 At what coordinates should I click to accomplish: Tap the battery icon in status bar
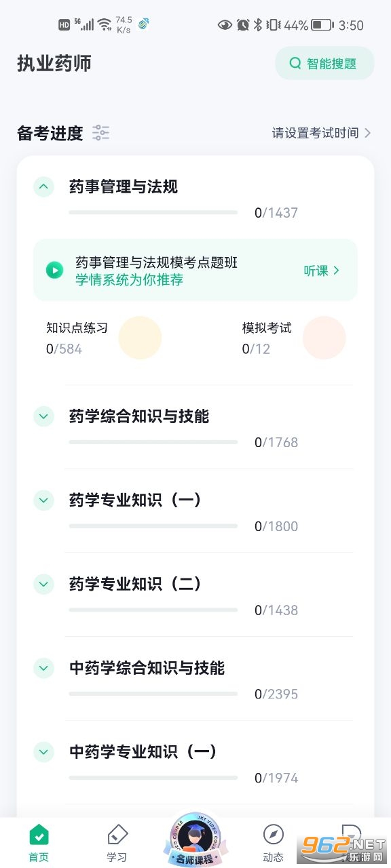[x=322, y=25]
